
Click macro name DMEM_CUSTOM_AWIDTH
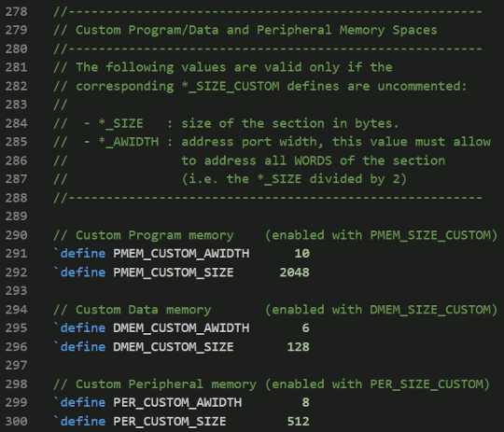click(181, 328)
